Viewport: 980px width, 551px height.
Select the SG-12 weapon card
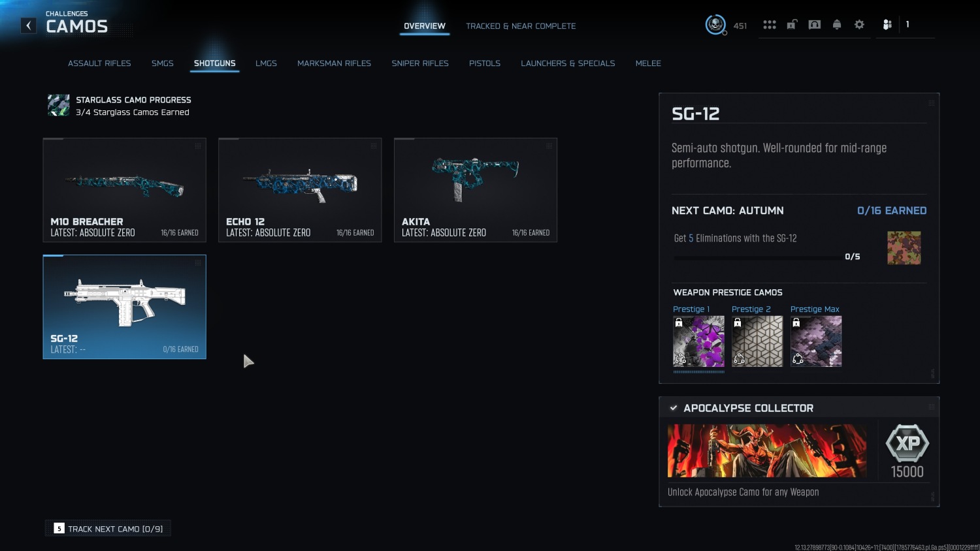(x=124, y=307)
